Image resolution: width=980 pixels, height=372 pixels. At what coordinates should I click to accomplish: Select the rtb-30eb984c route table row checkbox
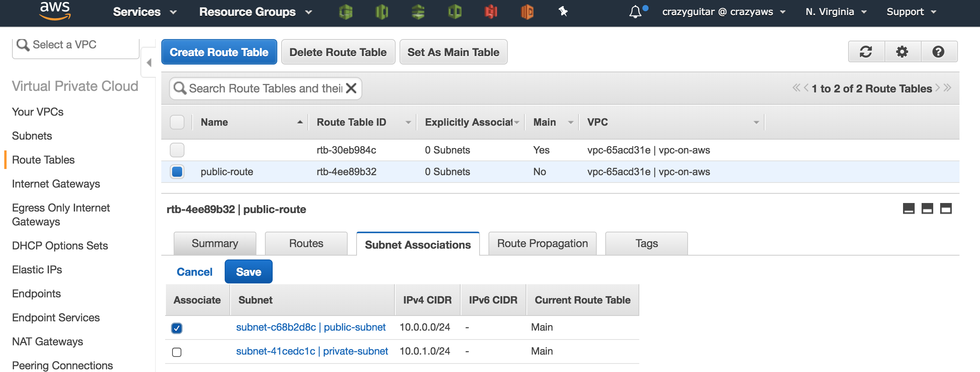tap(177, 150)
